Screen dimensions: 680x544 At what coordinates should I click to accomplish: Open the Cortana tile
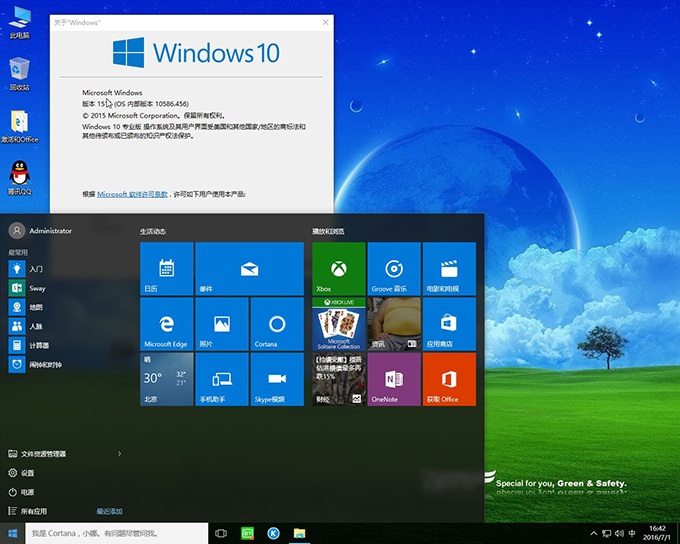point(277,323)
